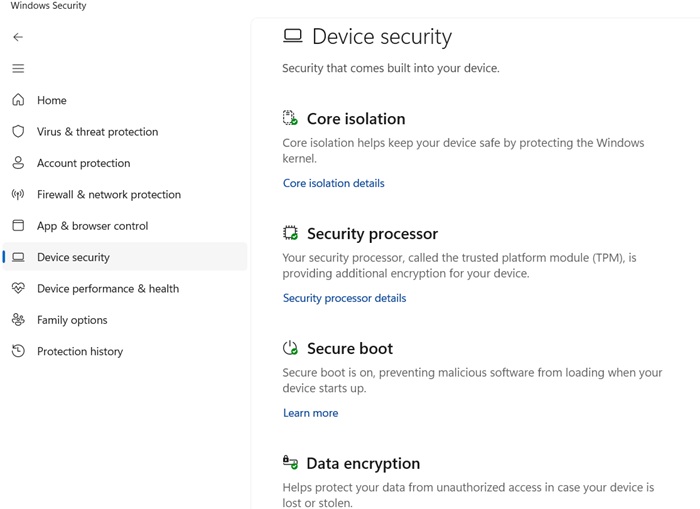Click the Windows Security window title
700x509 pixels.
click(x=48, y=6)
